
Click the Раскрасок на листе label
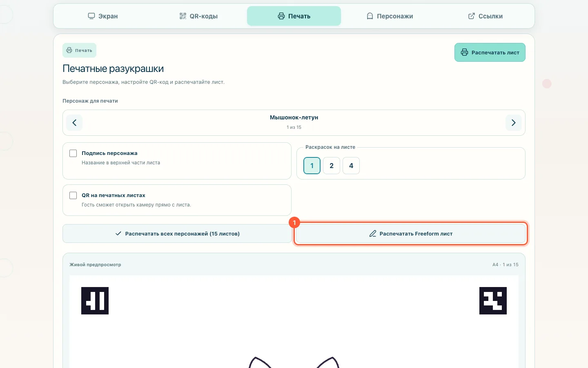[x=330, y=147]
